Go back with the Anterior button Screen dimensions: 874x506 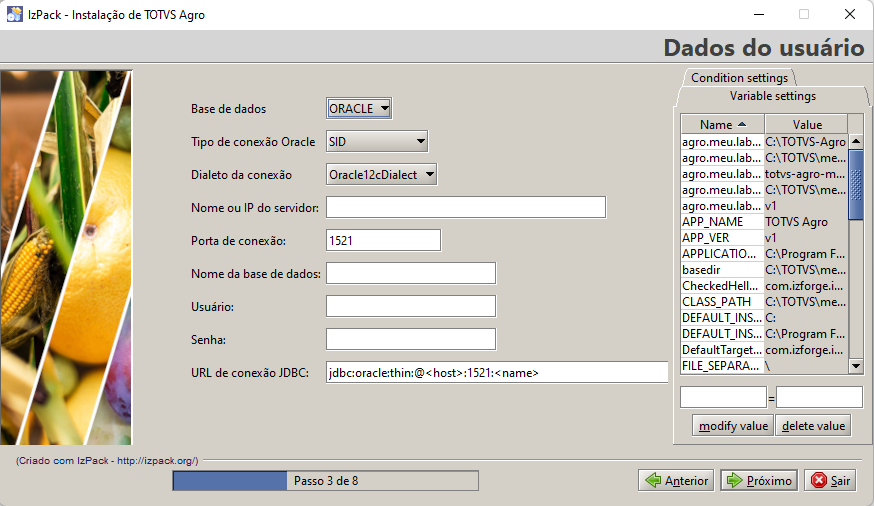[676, 480]
